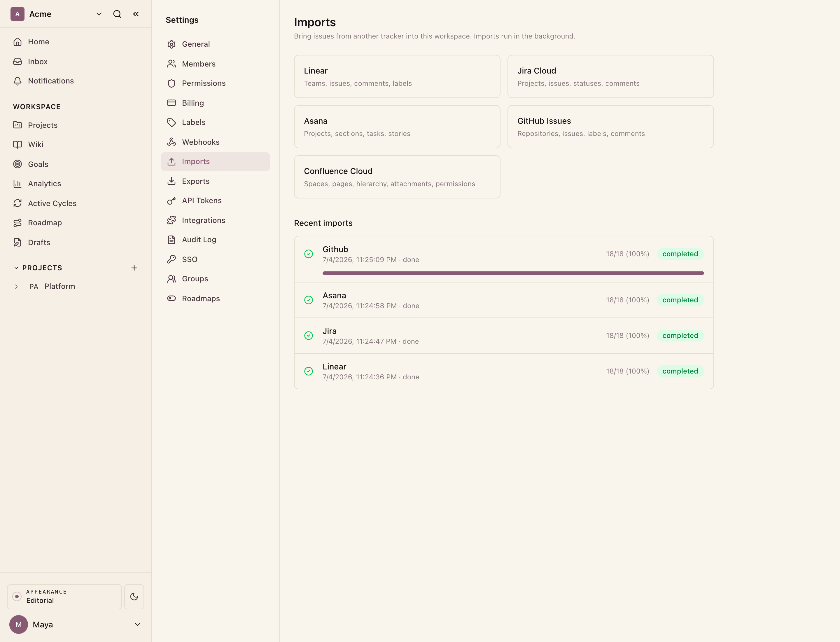Click Jira import green check icon

309,336
